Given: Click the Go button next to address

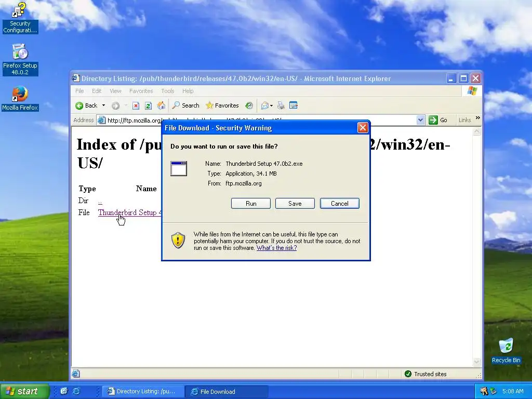Looking at the screenshot, I should point(438,120).
